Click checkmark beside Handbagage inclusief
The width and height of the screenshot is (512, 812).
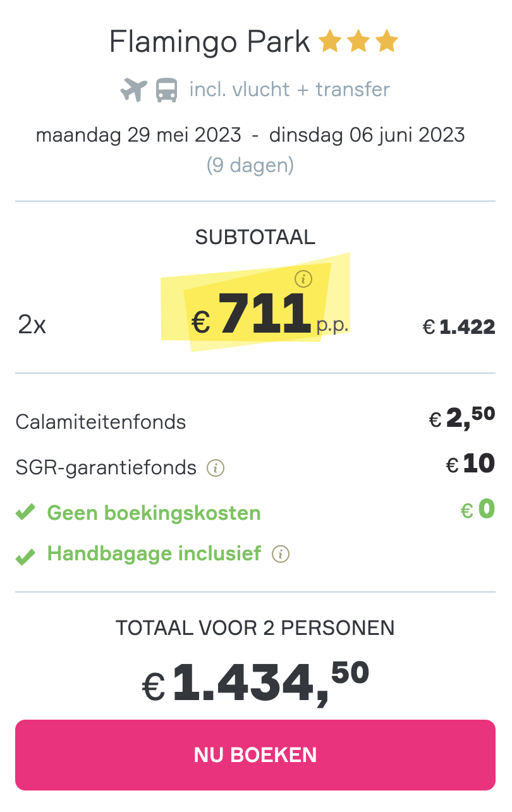(x=25, y=557)
